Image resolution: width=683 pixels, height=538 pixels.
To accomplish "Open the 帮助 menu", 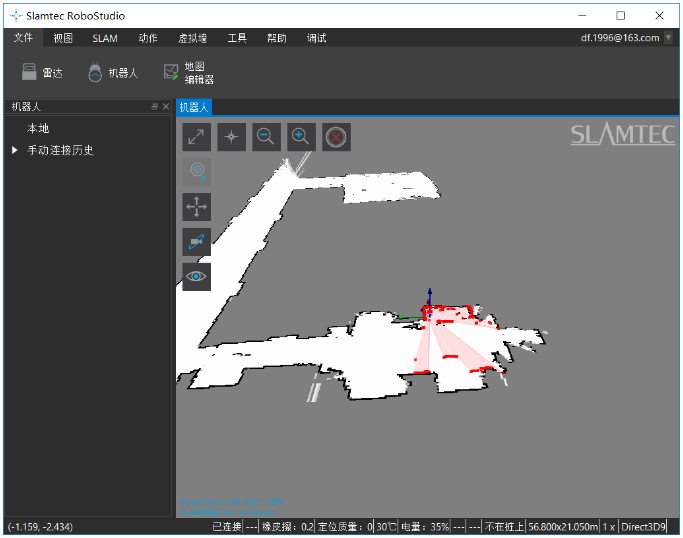I will pos(277,38).
